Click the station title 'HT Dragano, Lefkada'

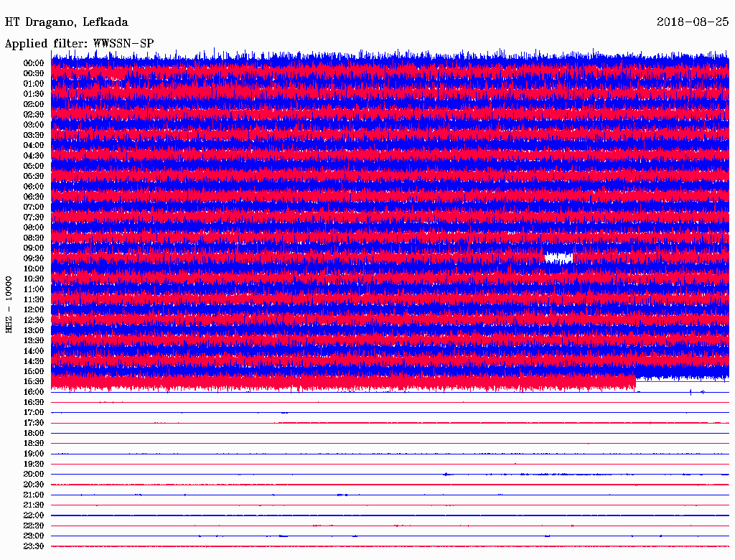pos(66,22)
